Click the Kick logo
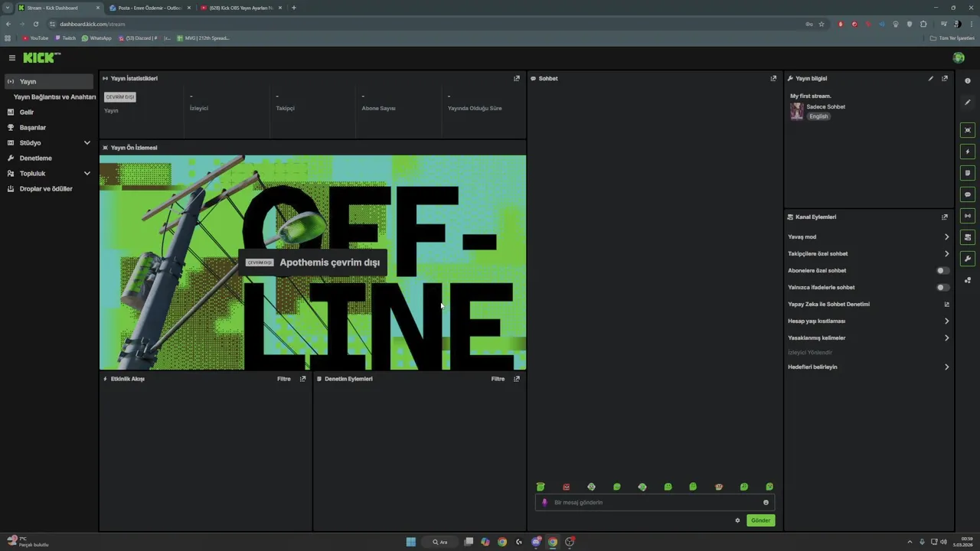980x551 pixels. [x=41, y=57]
